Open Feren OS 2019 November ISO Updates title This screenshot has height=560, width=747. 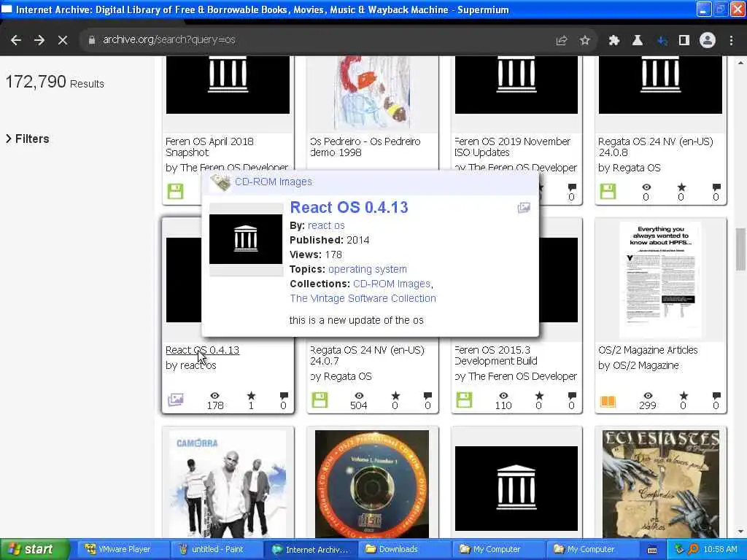coord(512,147)
